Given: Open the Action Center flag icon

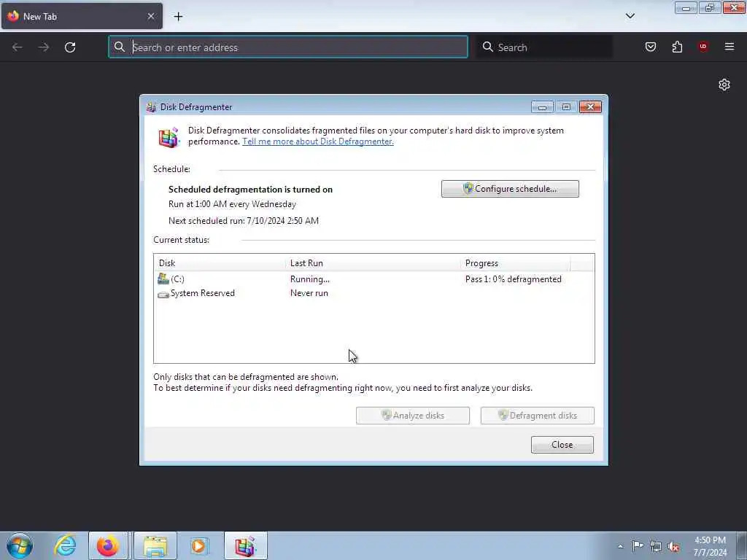Looking at the screenshot, I should pos(638,546).
